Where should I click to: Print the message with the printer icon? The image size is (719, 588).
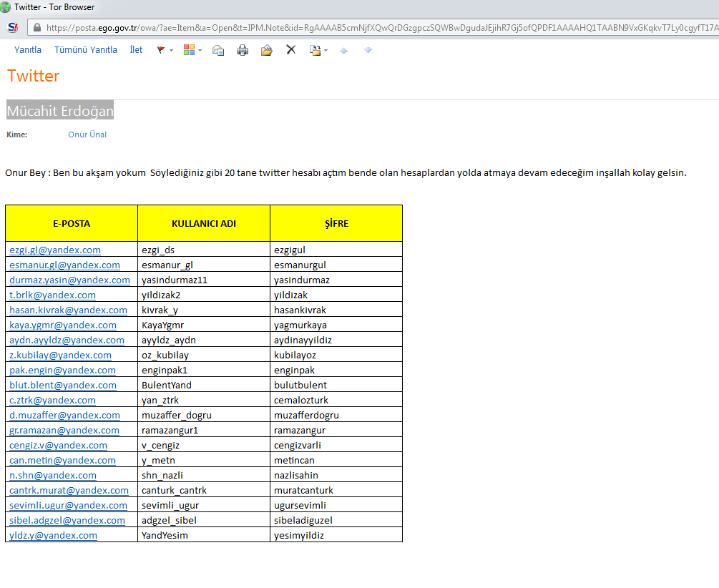pos(243,50)
